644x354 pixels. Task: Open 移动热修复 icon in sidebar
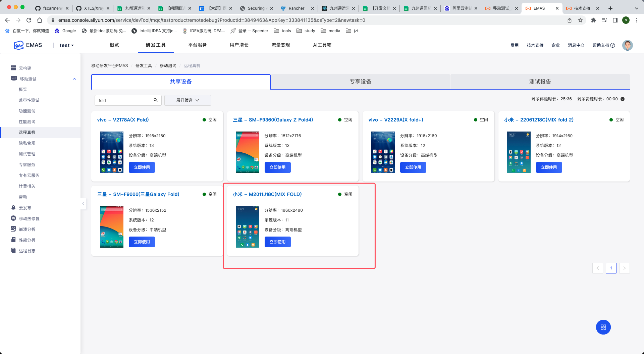point(13,218)
